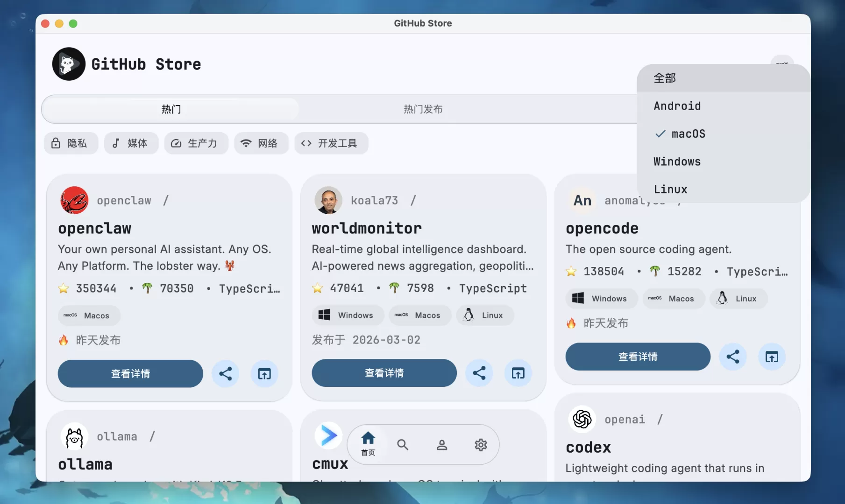Go to Home in bottom navigation

click(x=368, y=443)
